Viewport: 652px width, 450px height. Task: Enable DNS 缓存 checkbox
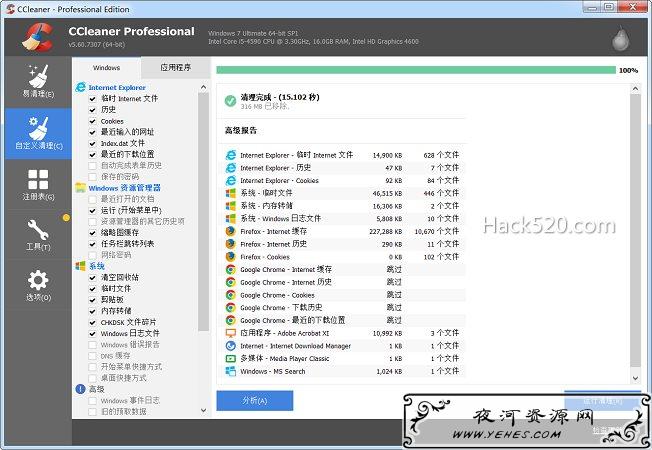[x=93, y=356]
